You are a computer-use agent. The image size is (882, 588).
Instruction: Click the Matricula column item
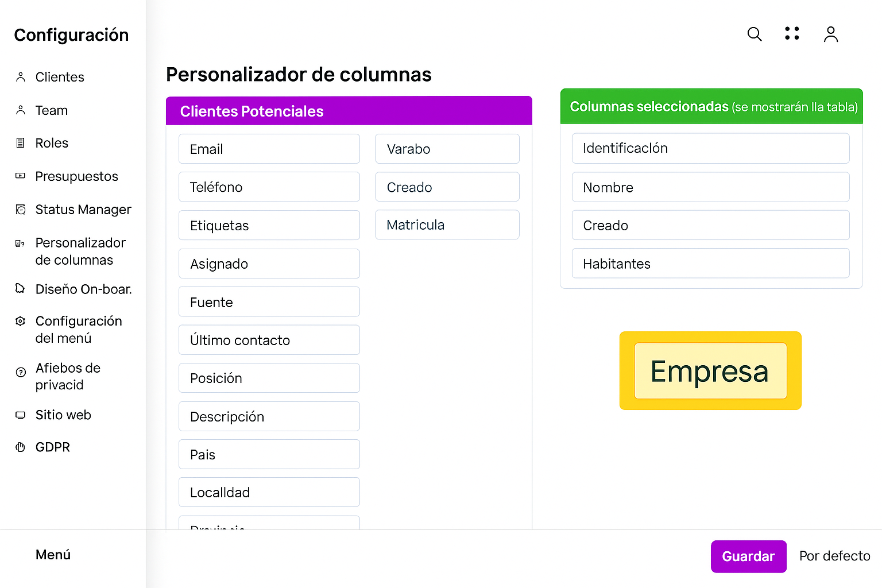[447, 225]
